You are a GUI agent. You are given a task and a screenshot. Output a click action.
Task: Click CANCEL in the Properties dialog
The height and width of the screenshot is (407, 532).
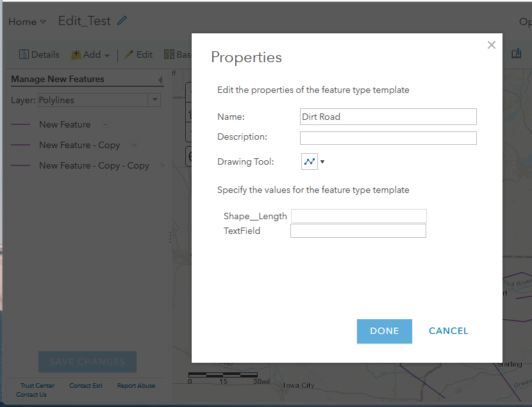448,331
